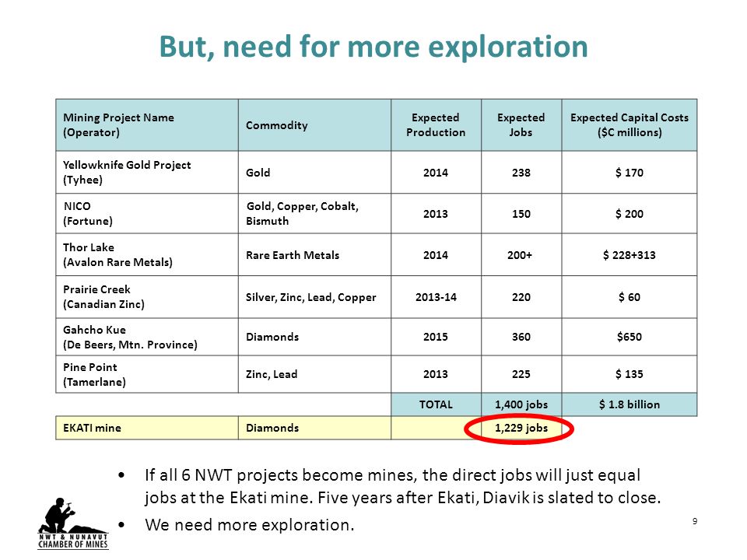Click the '1,400 jobs' total cell
Image resolution: width=747 pixels, height=560 pixels.
click(x=521, y=404)
